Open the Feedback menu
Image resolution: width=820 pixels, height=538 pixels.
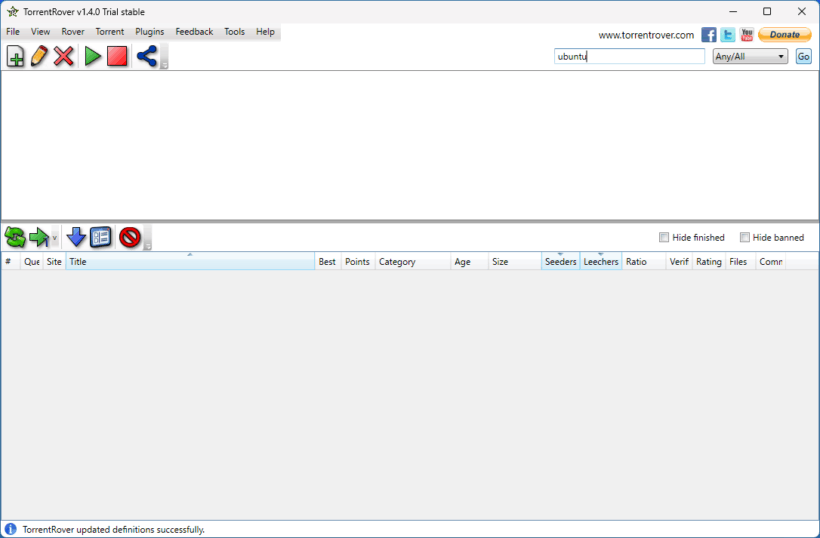194,32
